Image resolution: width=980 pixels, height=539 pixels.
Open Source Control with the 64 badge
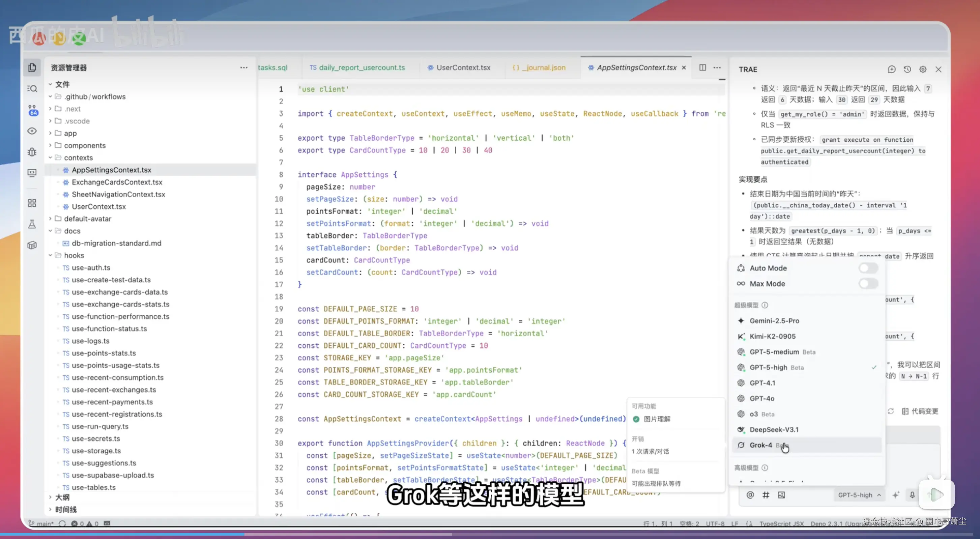(x=33, y=110)
